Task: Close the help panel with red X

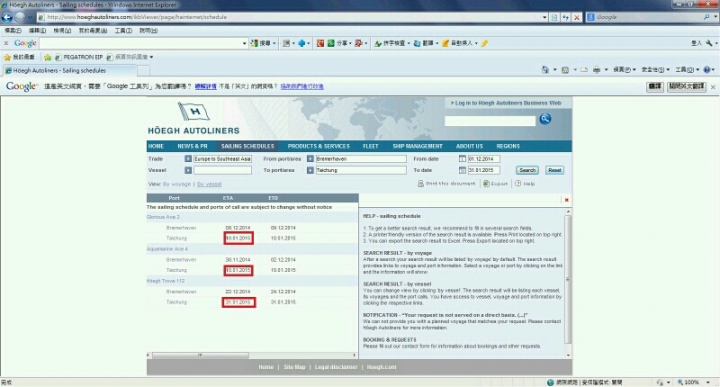Action: coord(567,200)
